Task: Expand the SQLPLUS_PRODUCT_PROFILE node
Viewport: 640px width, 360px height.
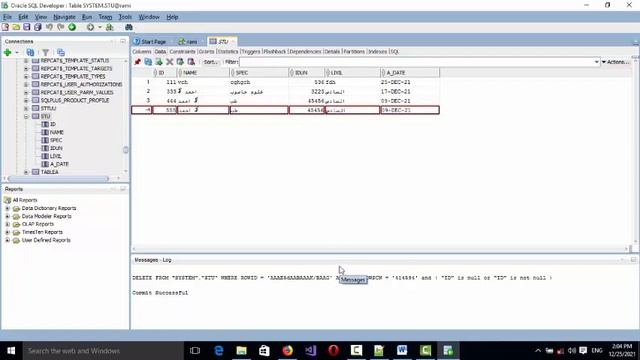Action: (x=26, y=100)
